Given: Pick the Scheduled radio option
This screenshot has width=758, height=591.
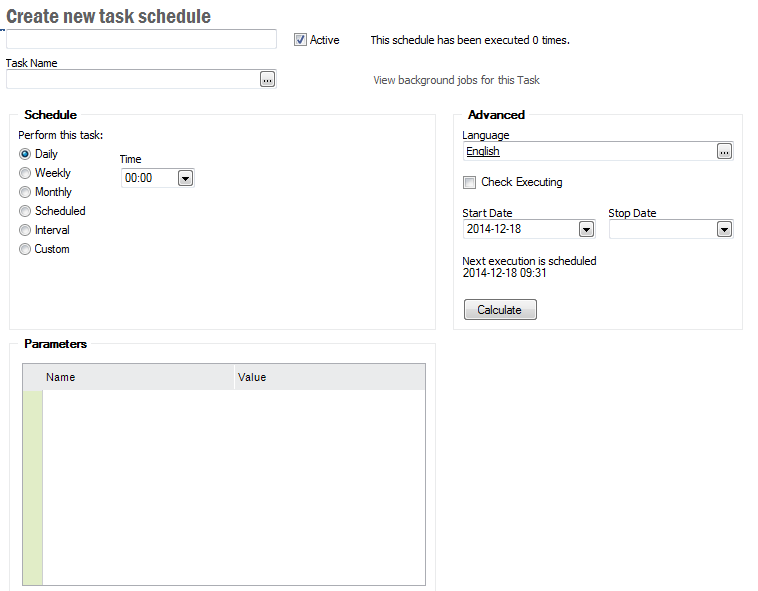Looking at the screenshot, I should [x=25, y=211].
